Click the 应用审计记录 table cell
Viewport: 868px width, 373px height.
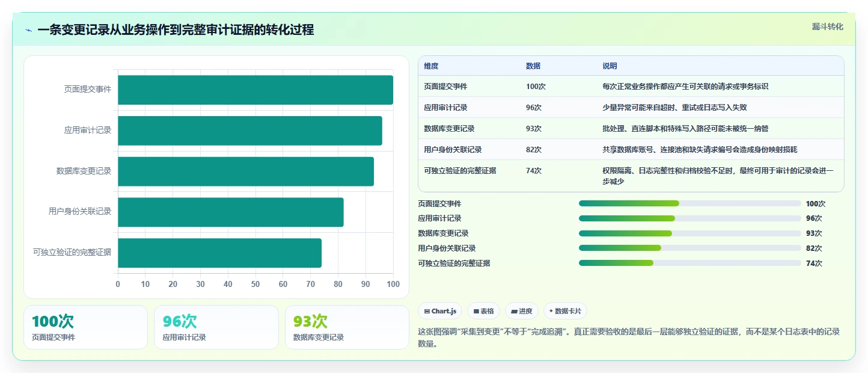(445, 108)
